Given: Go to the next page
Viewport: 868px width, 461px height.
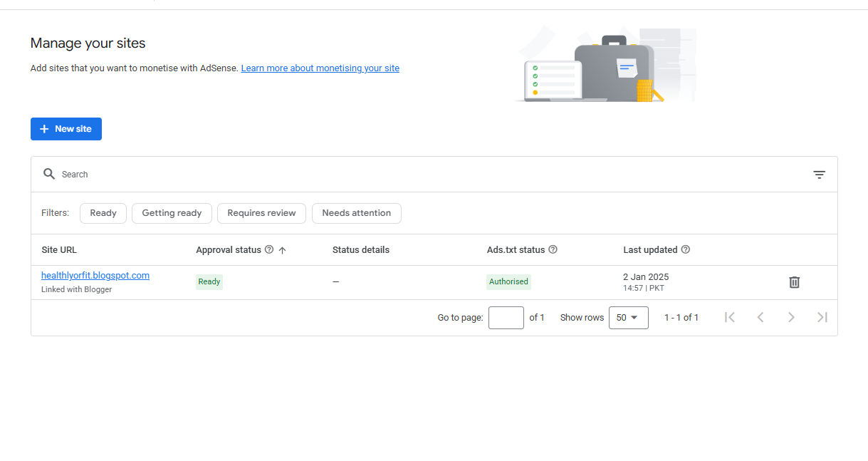Looking at the screenshot, I should pyautogui.click(x=791, y=318).
